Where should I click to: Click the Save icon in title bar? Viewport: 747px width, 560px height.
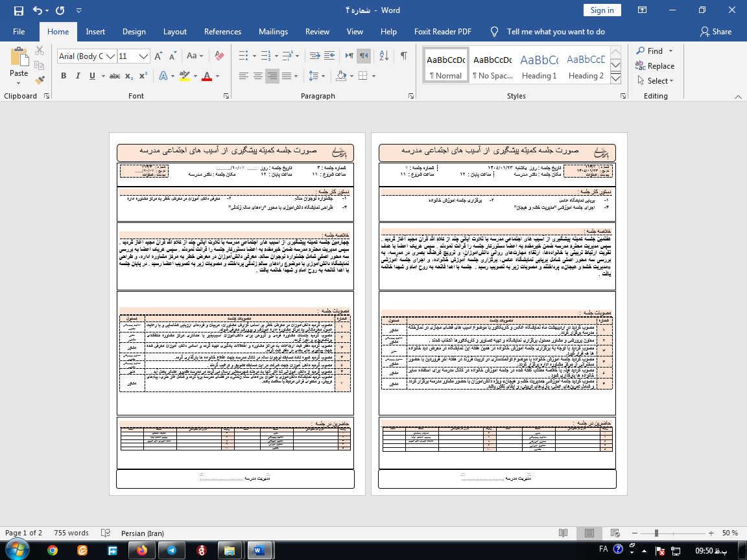tap(18, 10)
